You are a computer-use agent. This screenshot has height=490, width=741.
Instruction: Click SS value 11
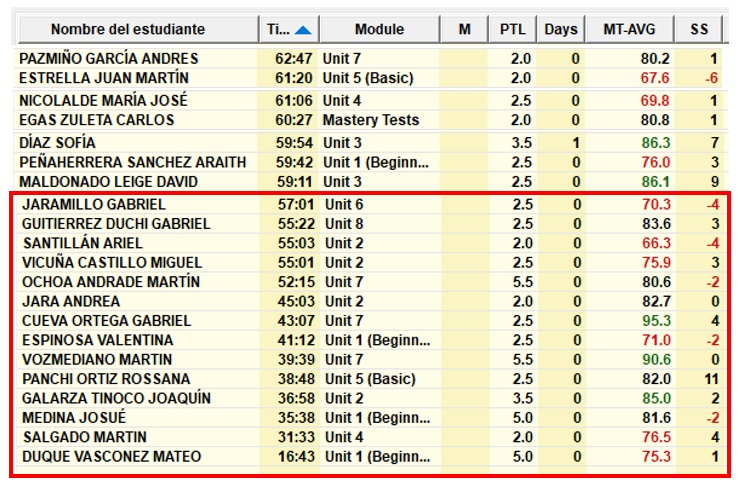(x=711, y=378)
